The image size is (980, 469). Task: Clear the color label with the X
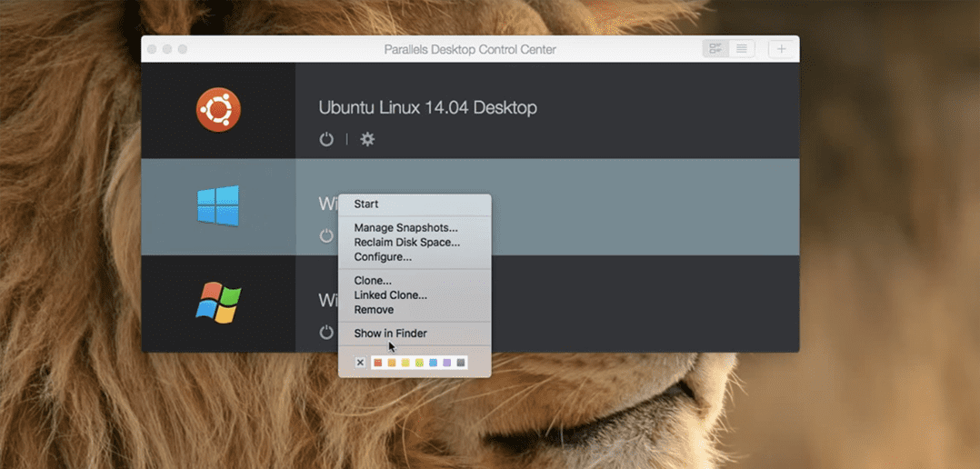360,363
